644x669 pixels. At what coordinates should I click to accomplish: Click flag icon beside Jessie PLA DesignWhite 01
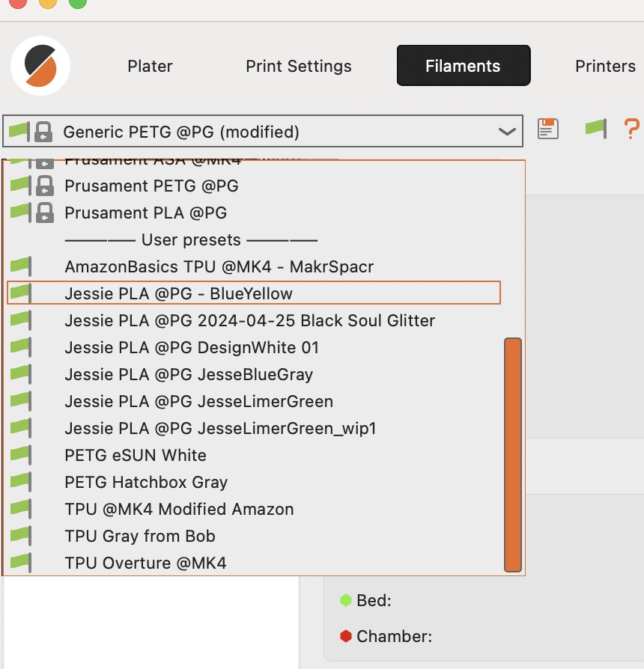click(x=21, y=347)
